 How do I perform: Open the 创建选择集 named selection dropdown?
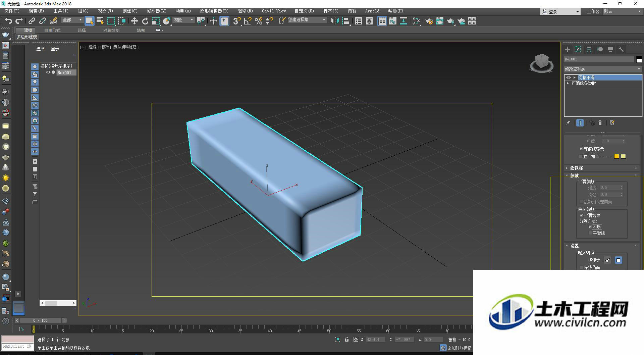[x=307, y=20]
